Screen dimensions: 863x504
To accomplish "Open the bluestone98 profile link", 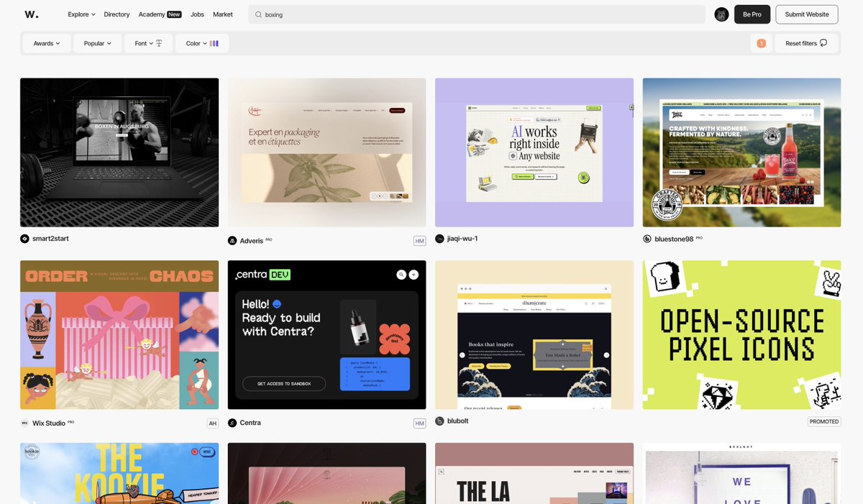I will 674,239.
